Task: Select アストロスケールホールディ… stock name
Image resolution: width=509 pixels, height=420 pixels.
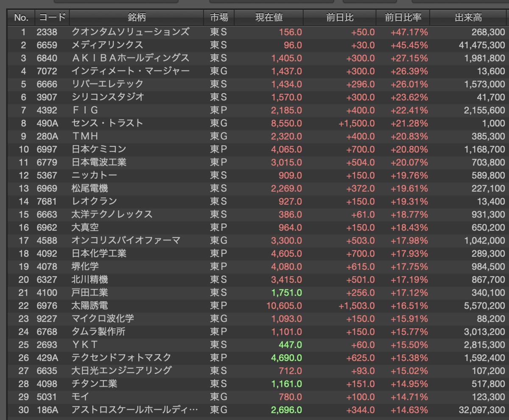Action: 135,410
